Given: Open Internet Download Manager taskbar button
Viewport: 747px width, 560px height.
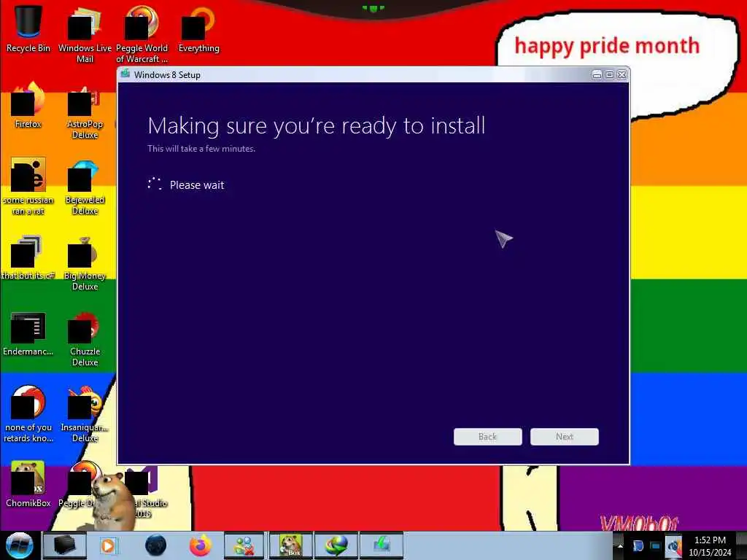Looking at the screenshot, I should [x=336, y=545].
